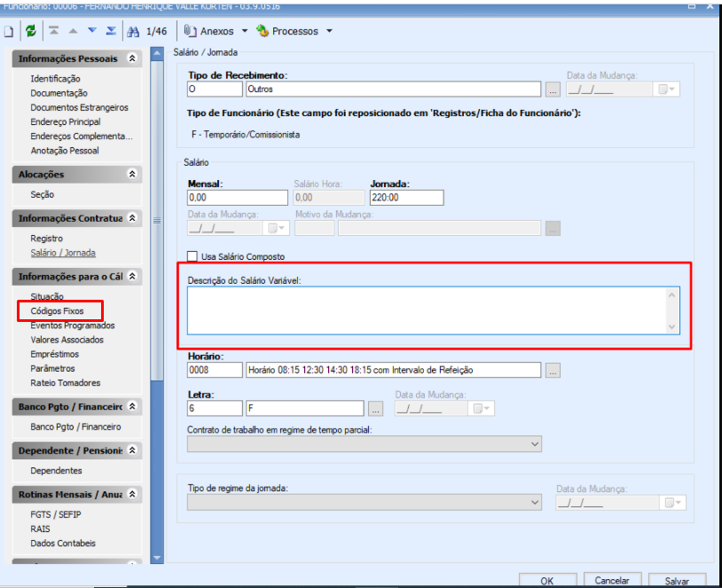Image resolution: width=722 pixels, height=588 pixels.
Task: Enable Usa Salário Composto checkbox
Action: click(x=192, y=256)
